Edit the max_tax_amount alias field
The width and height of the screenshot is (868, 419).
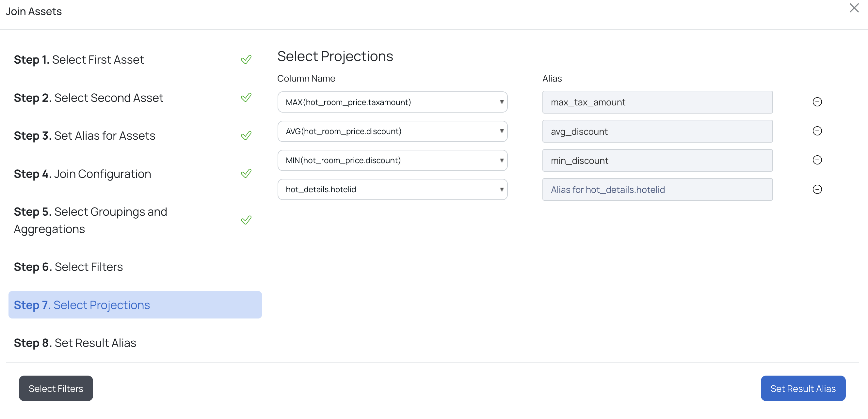(657, 102)
